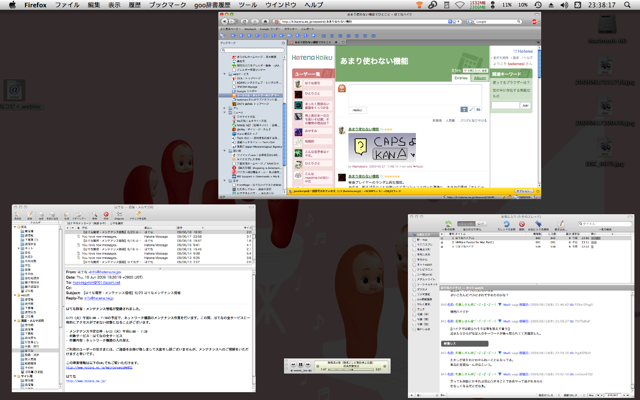Open the info@hatena.ne.jp sender link in mail
The image size is (640, 400).
pyautogui.click(x=104, y=272)
